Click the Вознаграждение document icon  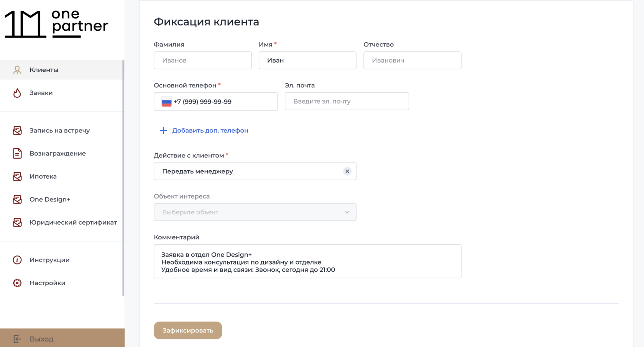17,153
